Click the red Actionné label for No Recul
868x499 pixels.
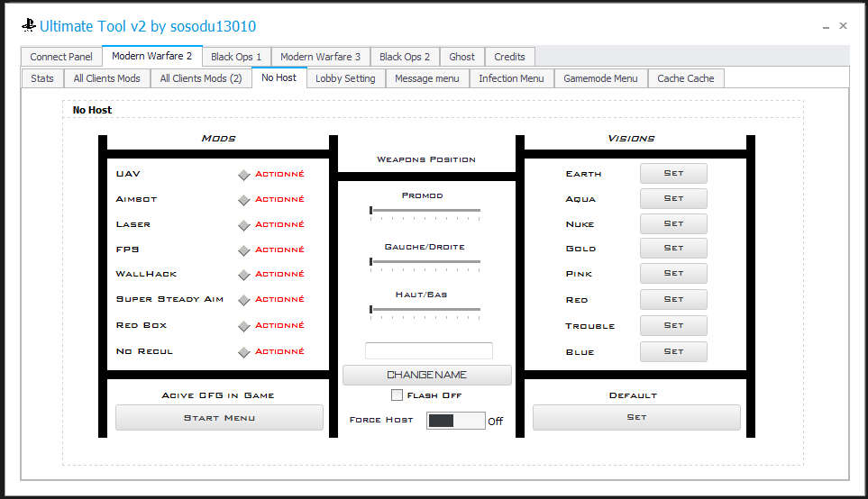279,351
